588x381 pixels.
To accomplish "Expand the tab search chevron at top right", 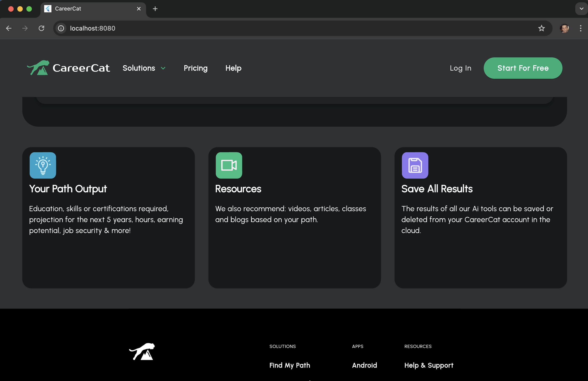I will (581, 9).
